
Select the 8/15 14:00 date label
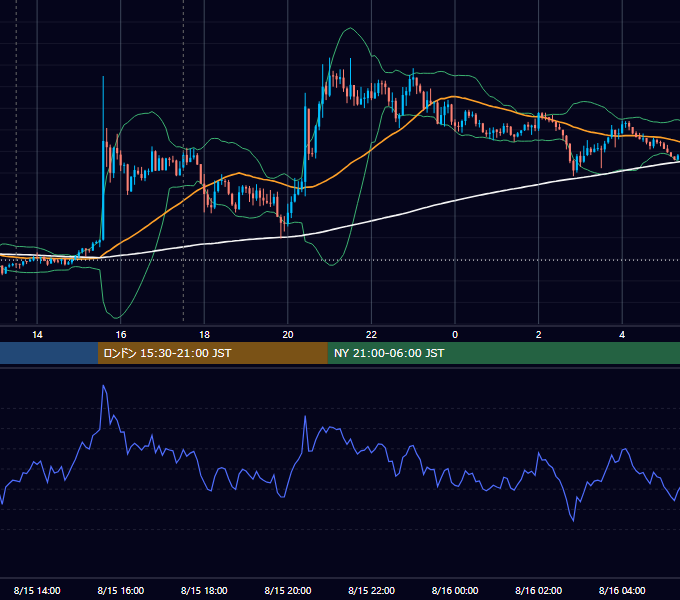point(37,590)
